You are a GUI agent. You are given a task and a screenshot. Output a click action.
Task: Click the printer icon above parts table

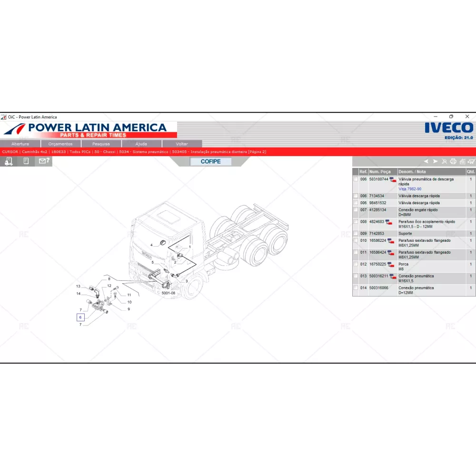pyautogui.click(x=453, y=161)
